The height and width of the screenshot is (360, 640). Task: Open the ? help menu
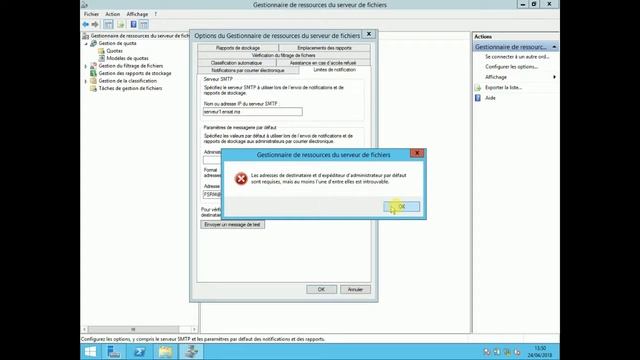click(x=156, y=14)
